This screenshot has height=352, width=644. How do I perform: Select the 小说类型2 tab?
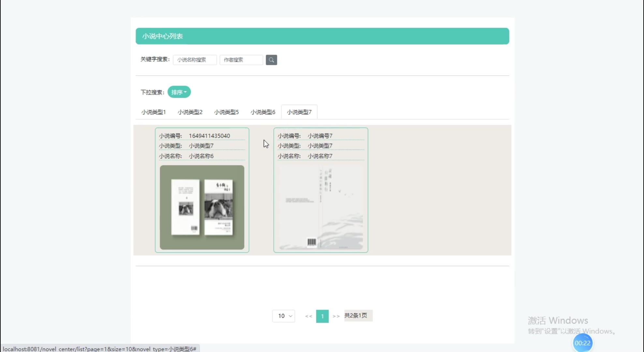click(x=190, y=112)
